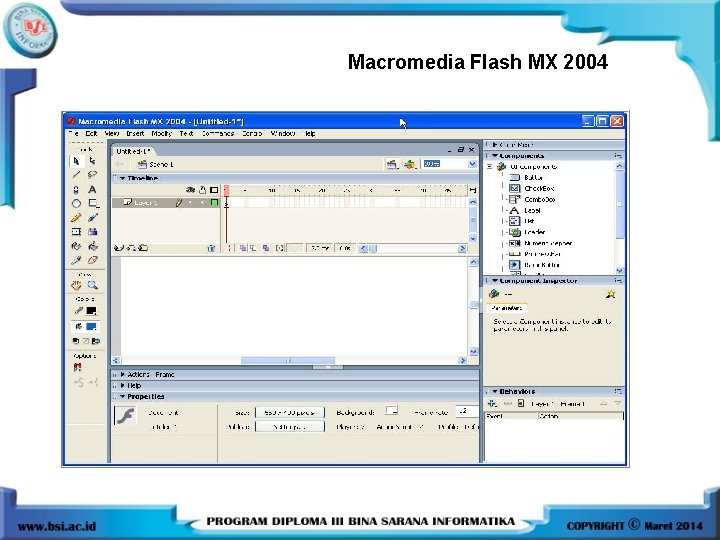Select the Paint Bucket tool
This screenshot has height=540, width=720.
[93, 246]
